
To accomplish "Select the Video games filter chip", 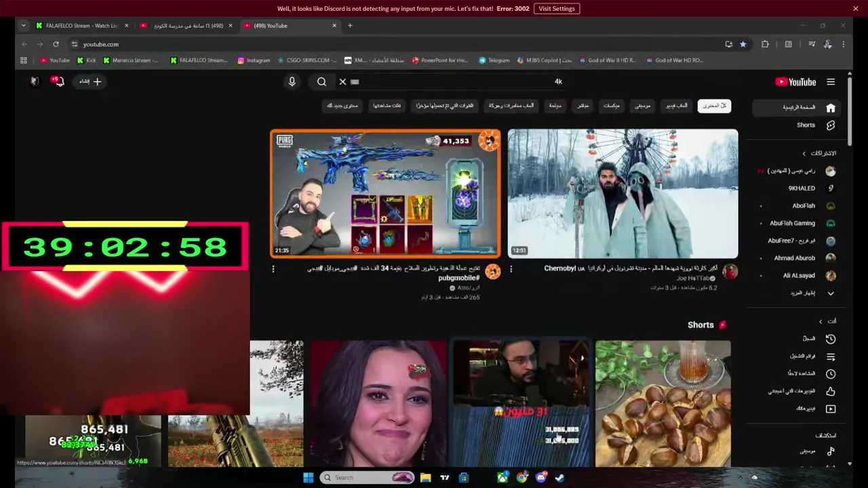I will click(677, 106).
